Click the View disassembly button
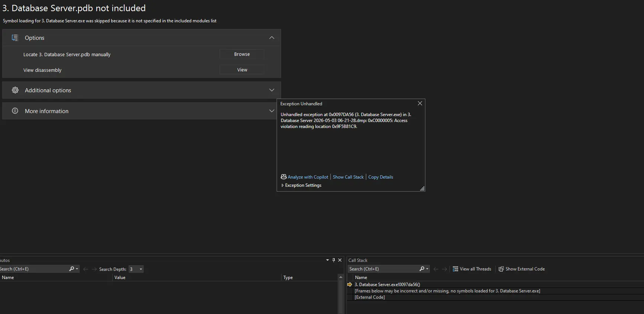 [x=242, y=70]
